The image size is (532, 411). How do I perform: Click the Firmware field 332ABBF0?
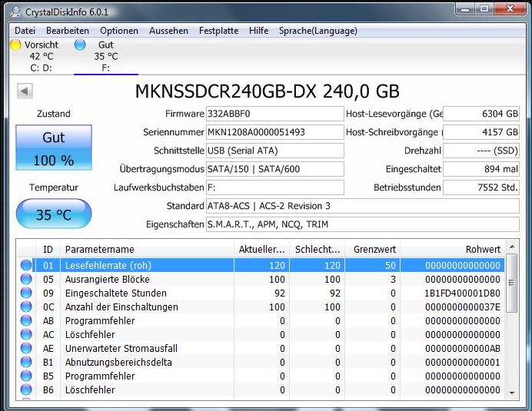(x=274, y=114)
